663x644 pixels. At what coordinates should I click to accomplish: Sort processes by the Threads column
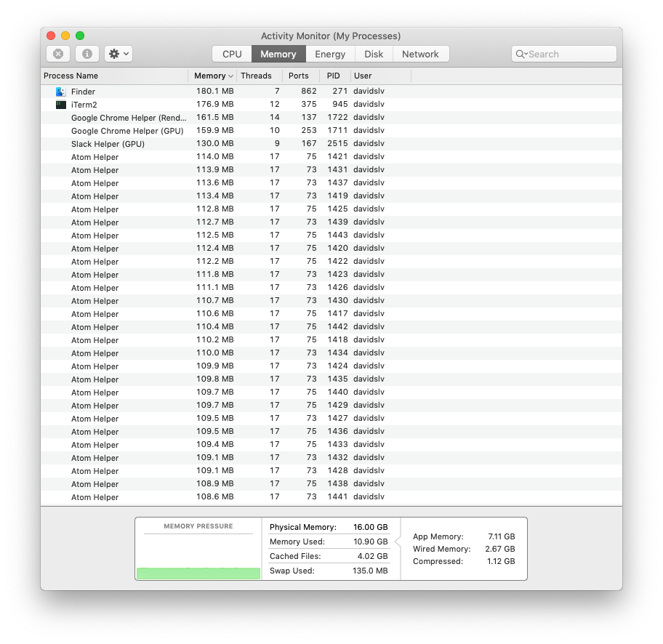tap(257, 76)
